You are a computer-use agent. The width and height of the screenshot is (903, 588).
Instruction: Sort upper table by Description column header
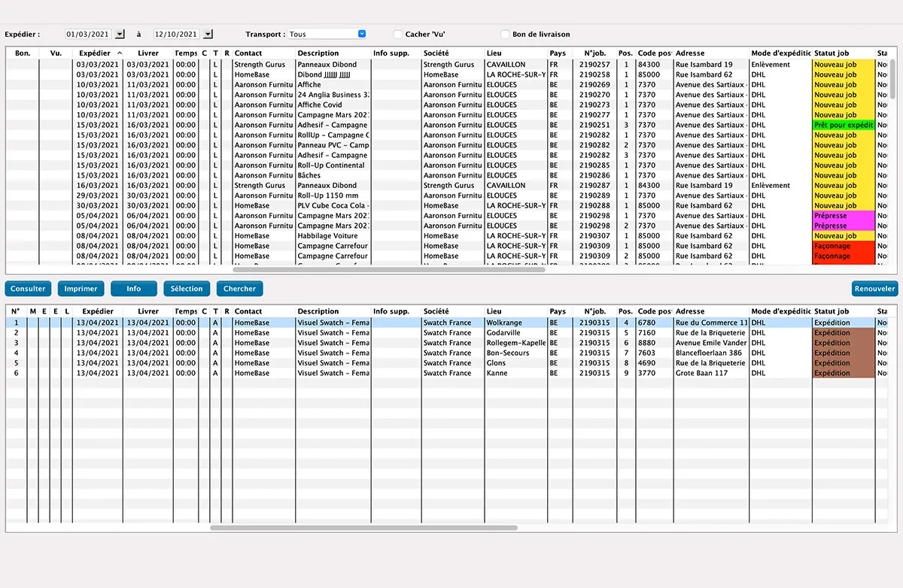[333, 53]
